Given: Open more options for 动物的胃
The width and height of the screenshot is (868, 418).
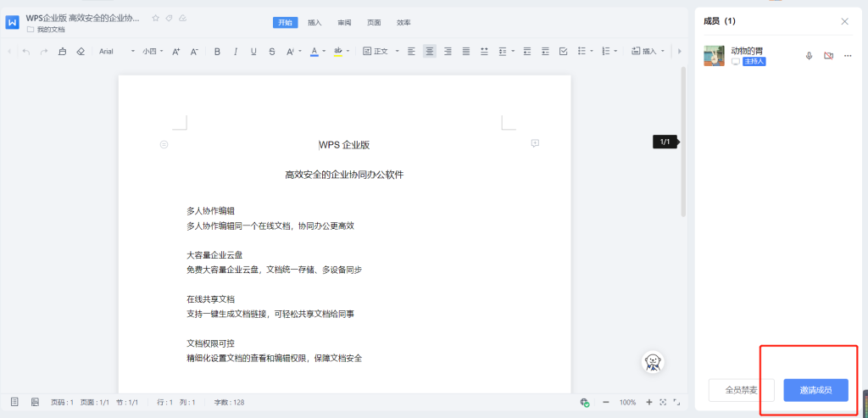Looking at the screenshot, I should point(848,56).
